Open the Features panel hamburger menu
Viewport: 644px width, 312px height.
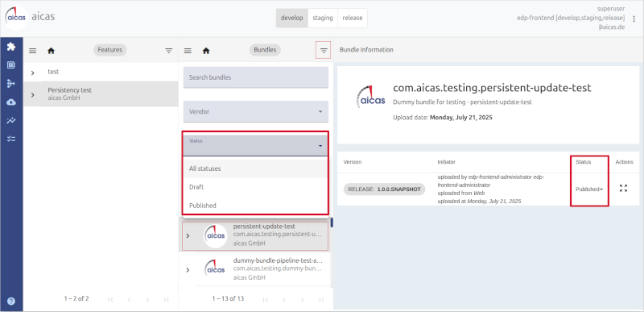point(33,51)
